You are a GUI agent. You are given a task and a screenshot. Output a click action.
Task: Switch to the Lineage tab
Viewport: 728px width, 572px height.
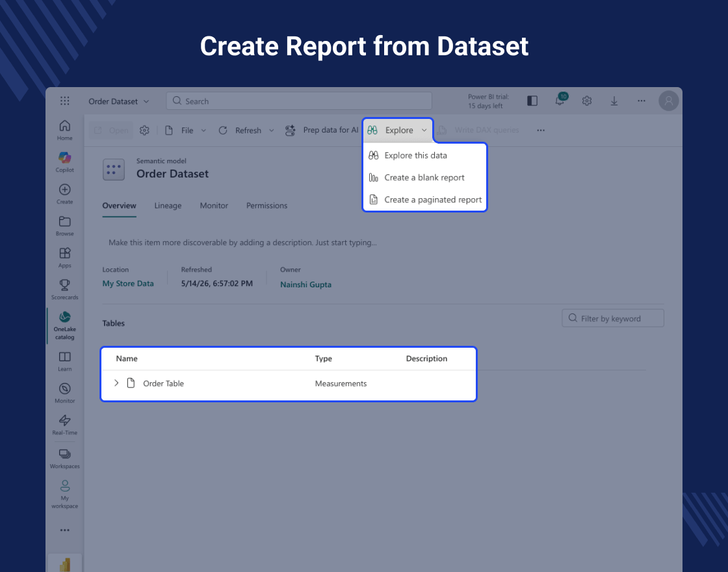[x=168, y=205]
